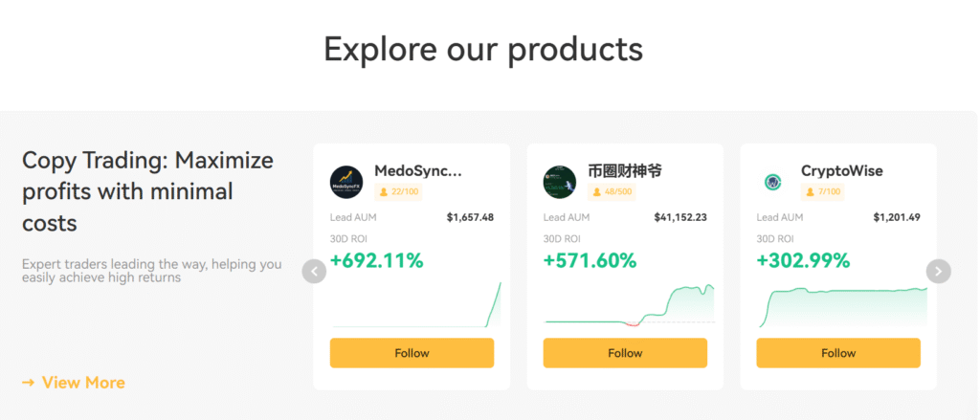Open the CryptoWise trader name
980x420 pixels.
coord(842,171)
